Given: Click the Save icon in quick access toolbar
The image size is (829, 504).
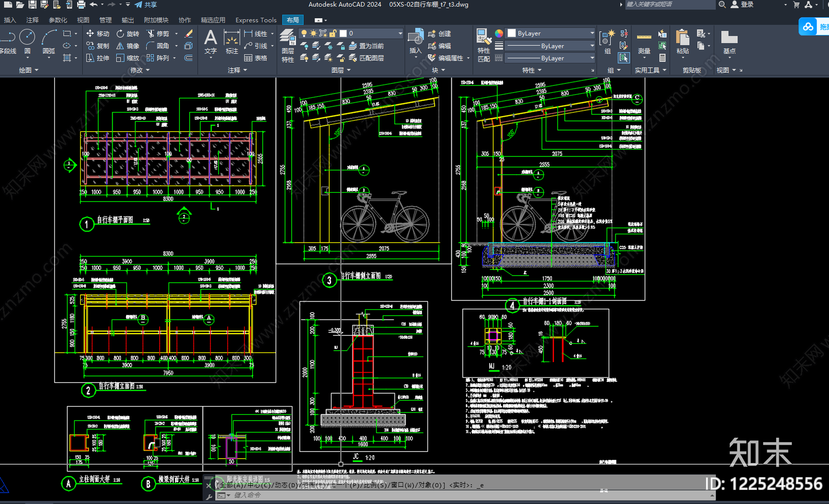Looking at the screenshot, I should pyautogui.click(x=32, y=5).
